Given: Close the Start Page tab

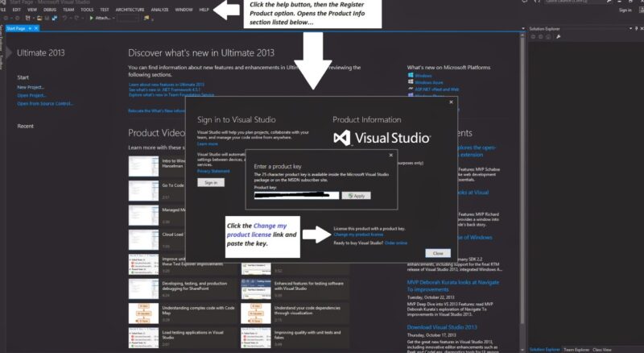Looking at the screenshot, I should point(36,28).
